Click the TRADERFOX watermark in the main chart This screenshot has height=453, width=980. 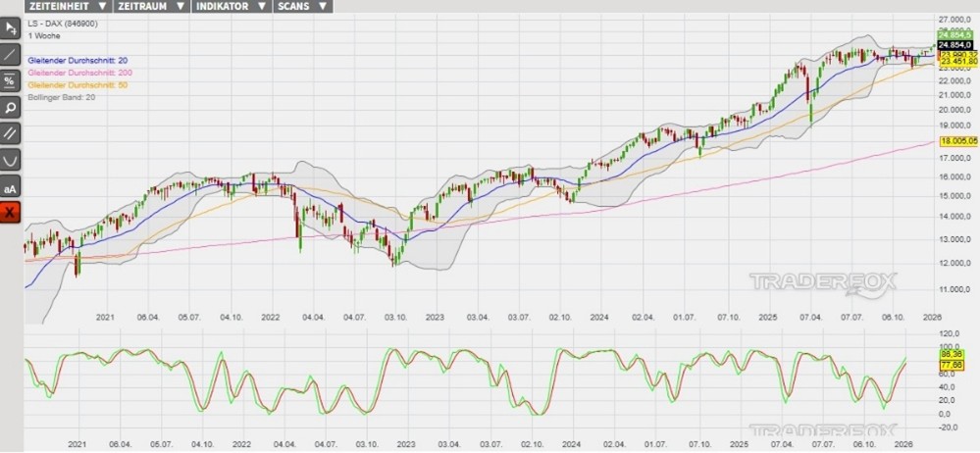[823, 283]
